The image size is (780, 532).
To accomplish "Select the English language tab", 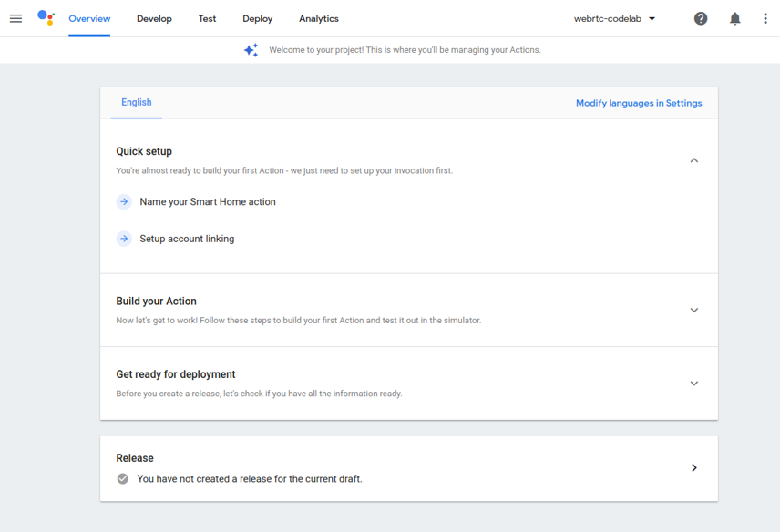I will tap(136, 103).
